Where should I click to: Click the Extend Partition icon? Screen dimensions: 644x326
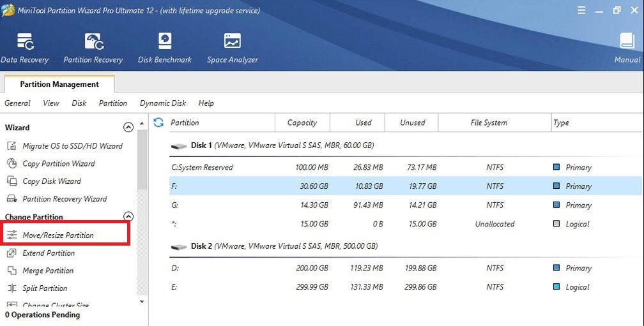click(x=12, y=253)
